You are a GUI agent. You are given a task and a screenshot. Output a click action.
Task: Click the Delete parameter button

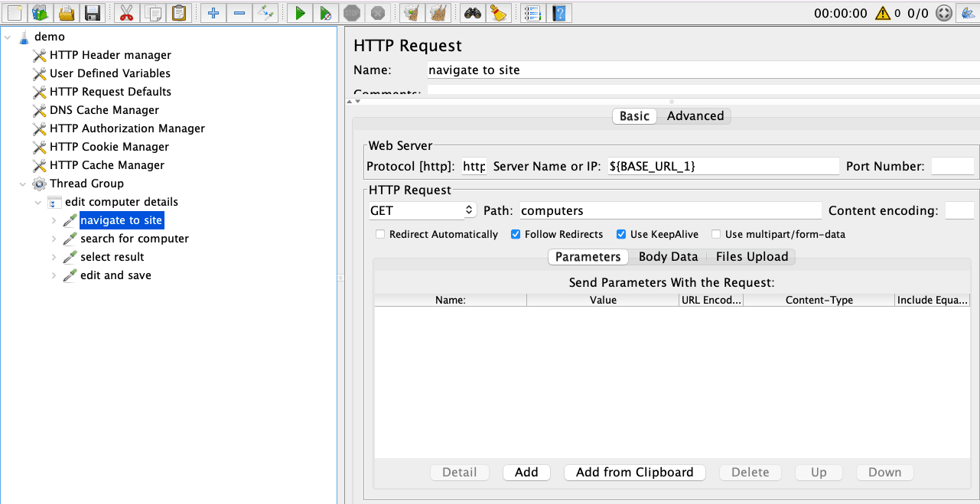point(750,473)
